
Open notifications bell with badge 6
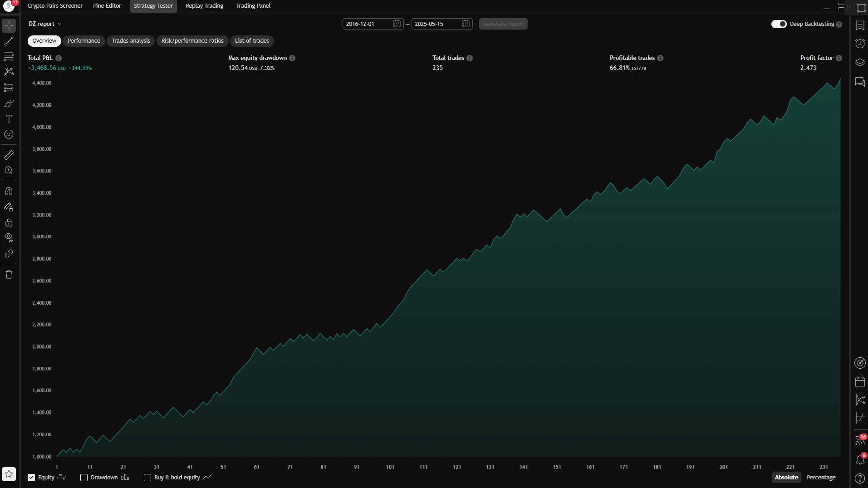coord(860,459)
